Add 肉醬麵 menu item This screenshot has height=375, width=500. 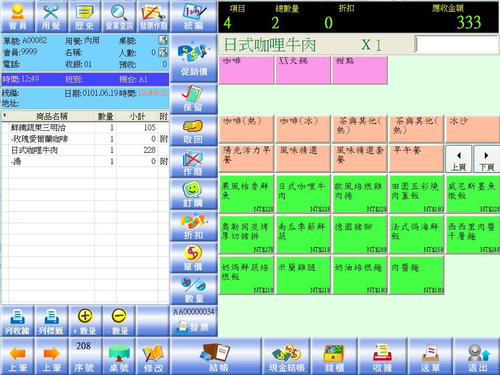[417, 275]
